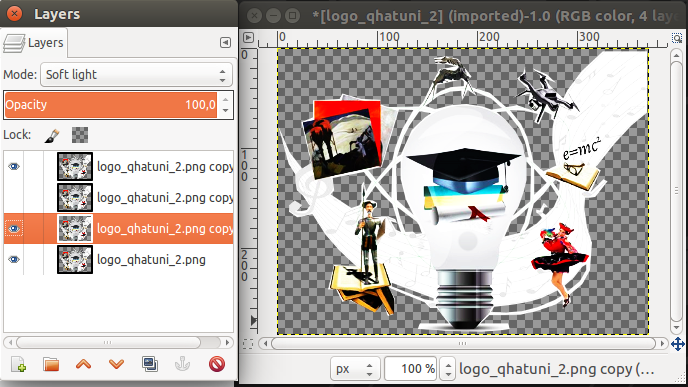The width and height of the screenshot is (688, 387).
Task: Lower the selected layer with down arrow
Action: pos(116,364)
